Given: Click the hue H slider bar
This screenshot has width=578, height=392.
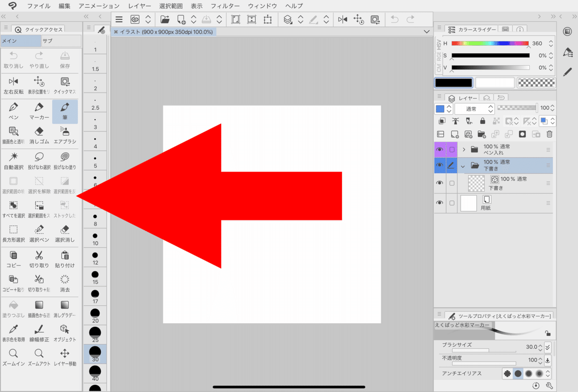Looking at the screenshot, I should [x=490, y=43].
